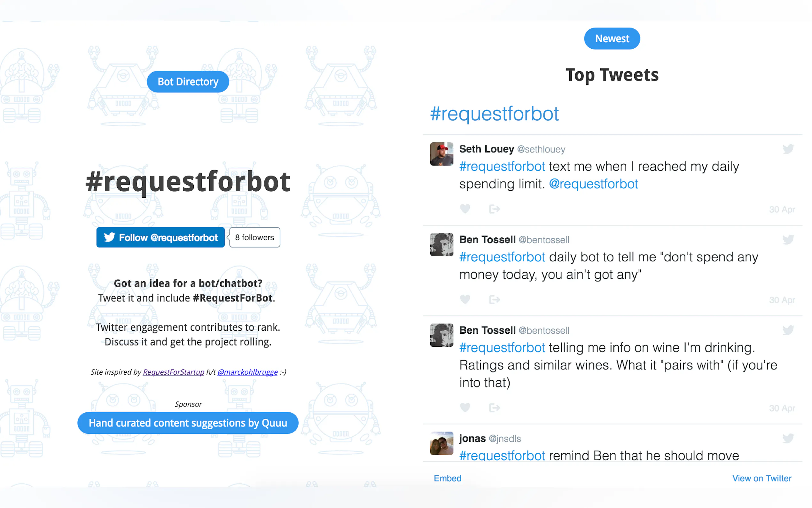Share Seth Louey's tweet
This screenshot has height=508, width=812.
coord(494,209)
